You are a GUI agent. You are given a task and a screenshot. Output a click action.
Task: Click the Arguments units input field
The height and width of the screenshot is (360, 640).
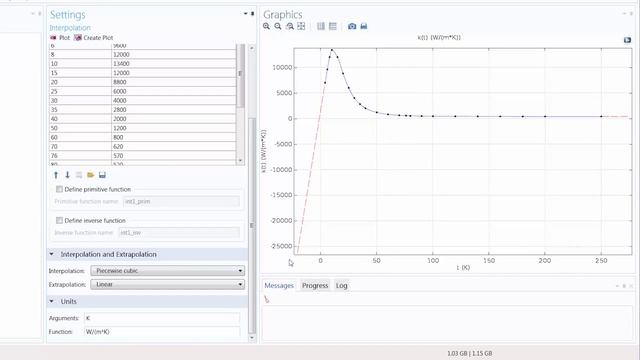point(162,318)
